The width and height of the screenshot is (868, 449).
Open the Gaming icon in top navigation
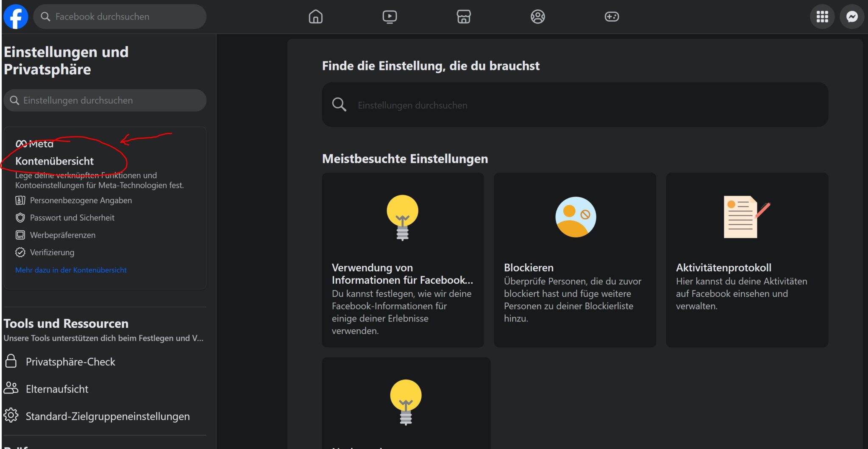click(x=612, y=17)
